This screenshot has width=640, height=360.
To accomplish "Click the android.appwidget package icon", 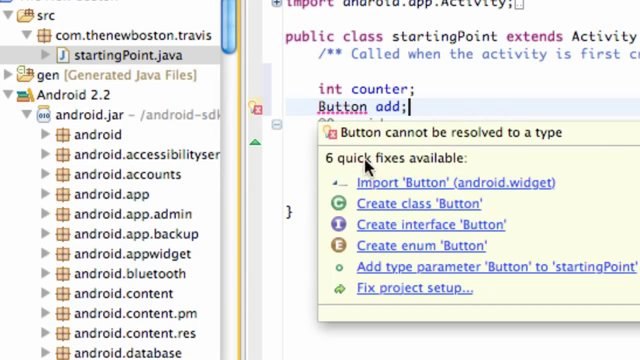I will [63, 254].
